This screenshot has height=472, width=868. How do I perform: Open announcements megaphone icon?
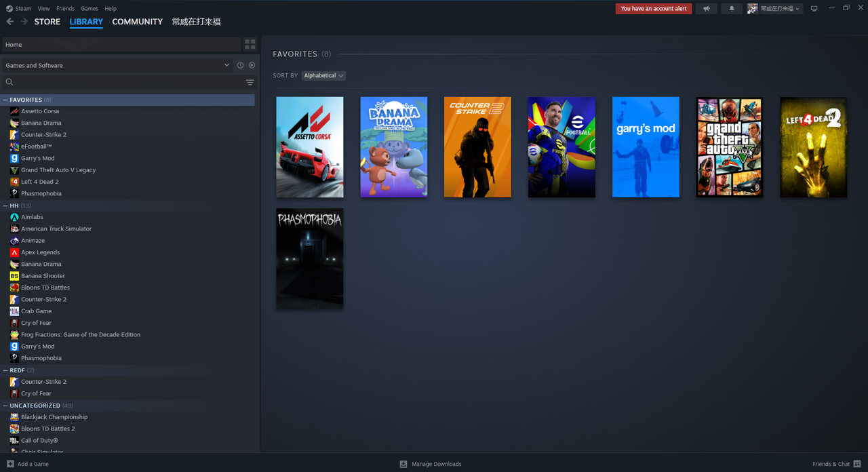tap(707, 9)
